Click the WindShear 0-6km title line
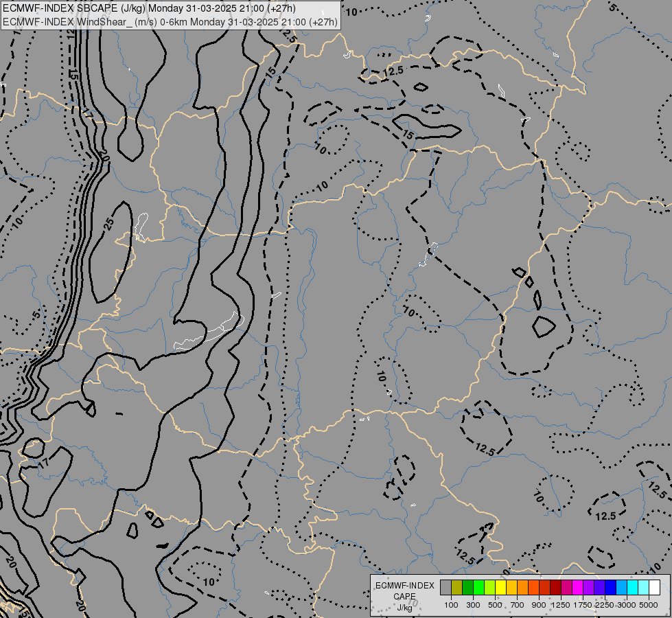672x618 pixels. (170, 22)
